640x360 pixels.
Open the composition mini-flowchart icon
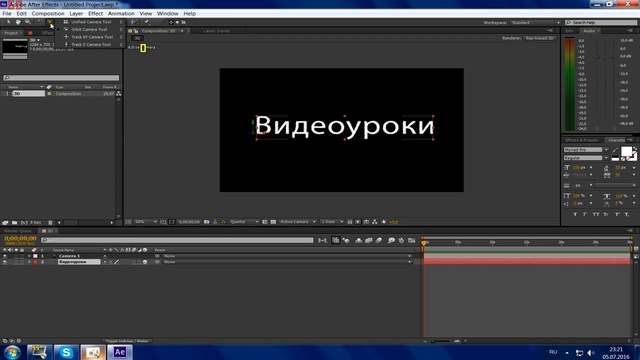coord(322,240)
